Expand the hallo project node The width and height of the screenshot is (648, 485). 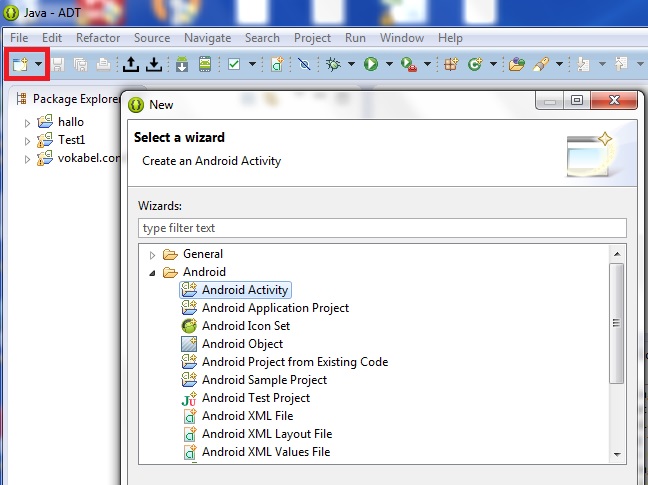coord(28,123)
